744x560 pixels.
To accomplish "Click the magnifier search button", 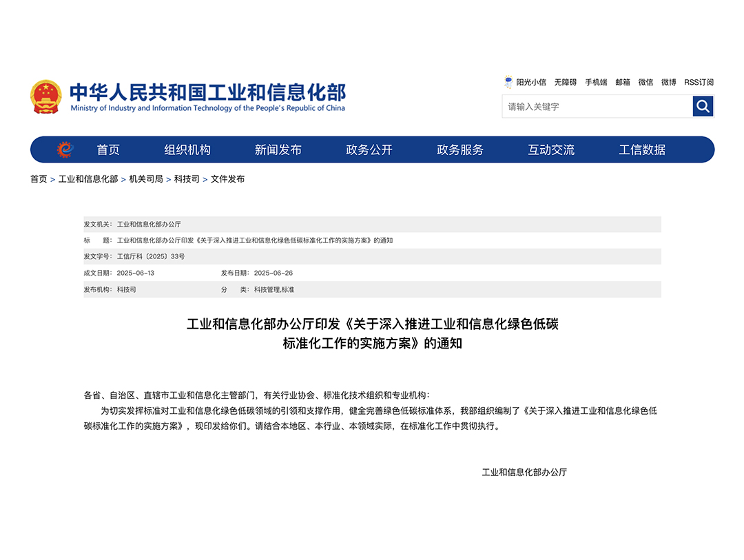I will tap(703, 106).
